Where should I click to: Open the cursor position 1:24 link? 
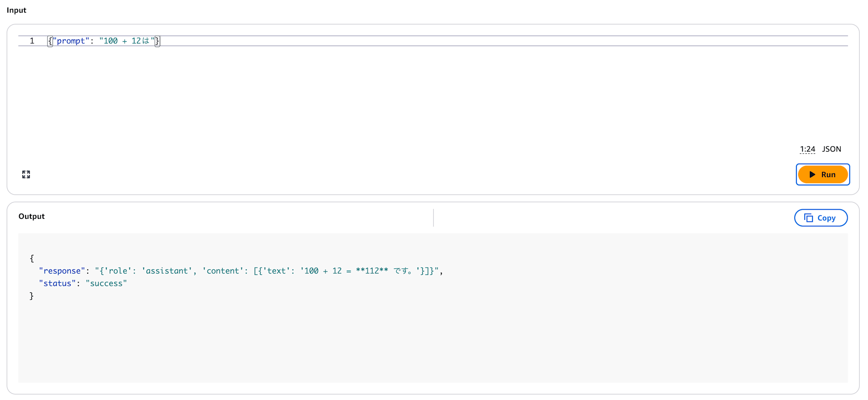[807, 149]
